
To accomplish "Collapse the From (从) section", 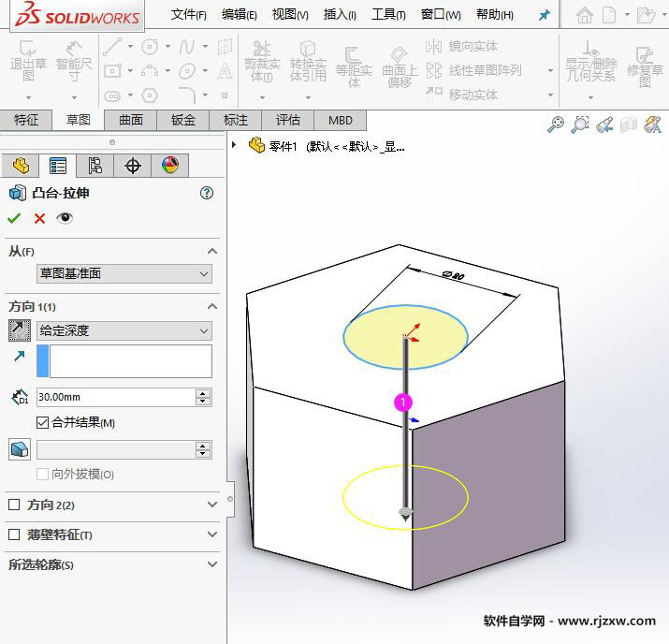I will 212,251.
